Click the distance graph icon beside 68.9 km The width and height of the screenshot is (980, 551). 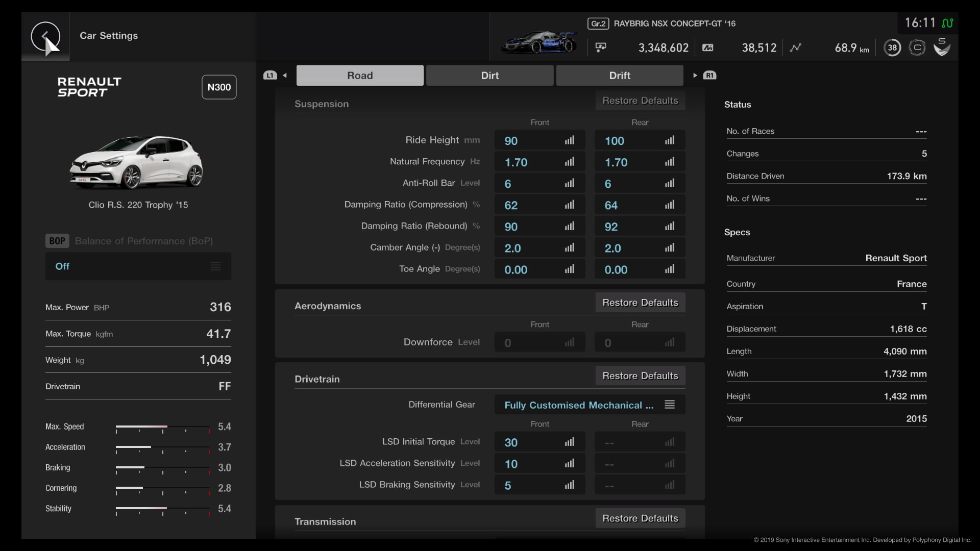coord(795,47)
